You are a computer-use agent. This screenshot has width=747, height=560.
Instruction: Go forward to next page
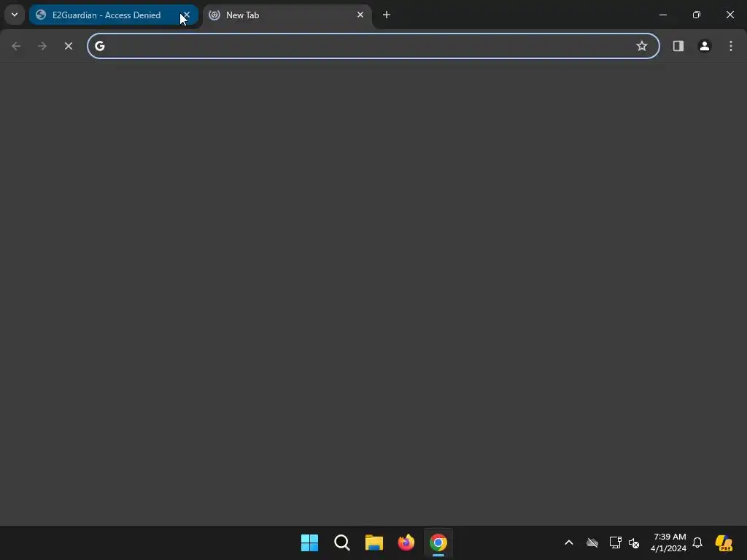42,46
